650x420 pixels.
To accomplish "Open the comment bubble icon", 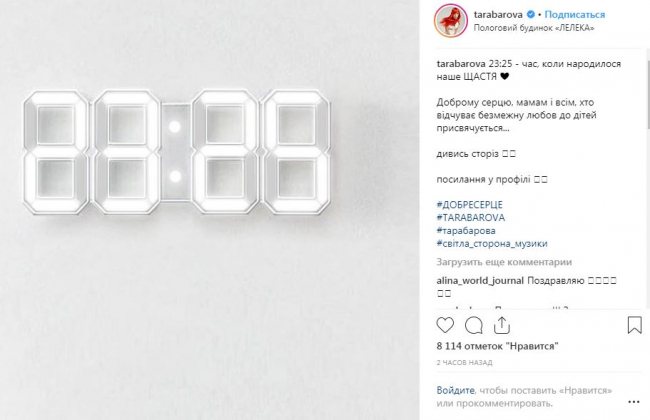I will [x=474, y=325].
